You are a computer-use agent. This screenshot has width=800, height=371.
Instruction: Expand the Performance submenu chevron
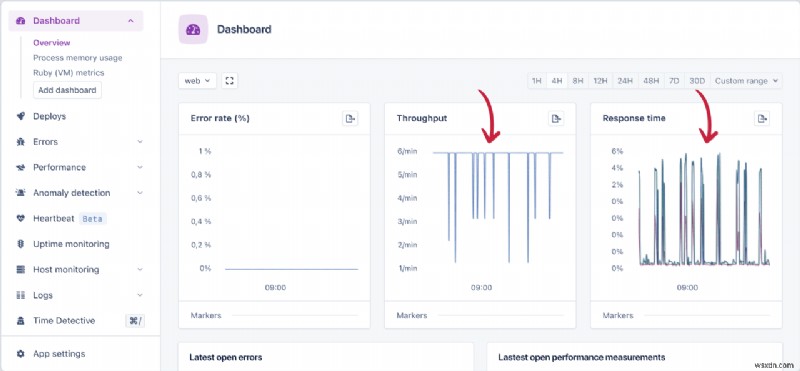tap(140, 167)
